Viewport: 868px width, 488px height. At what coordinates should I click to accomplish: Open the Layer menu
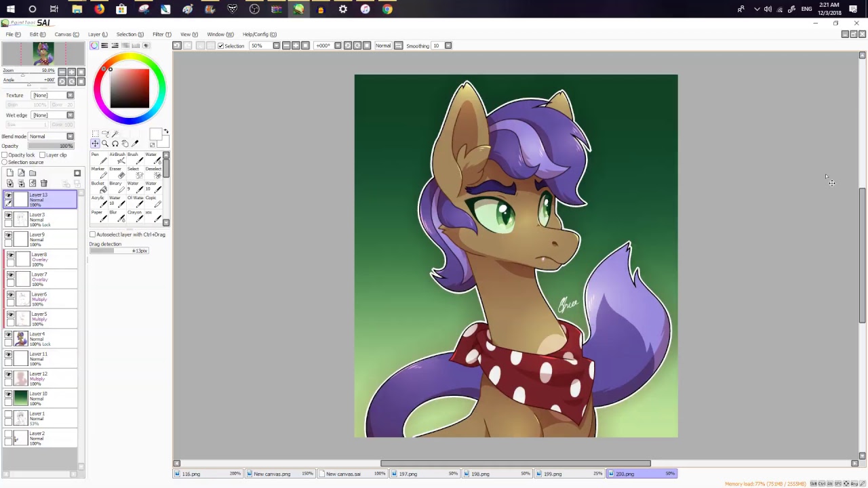coord(97,34)
